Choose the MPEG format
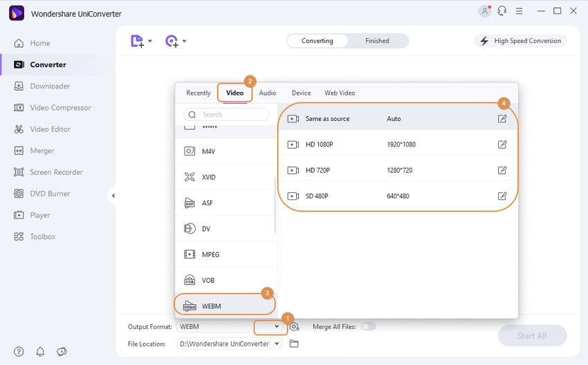 pyautogui.click(x=226, y=254)
